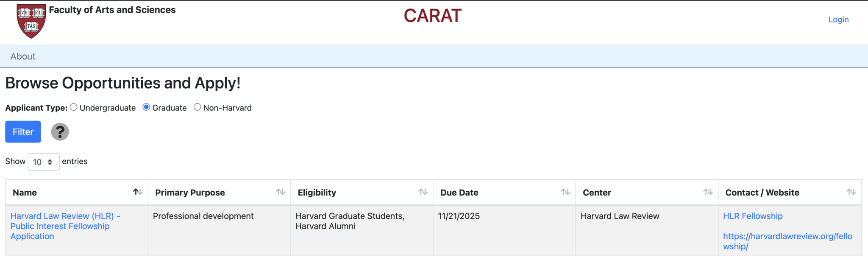This screenshot has width=868, height=260.
Task: Select the Graduate applicant type
Action: [x=146, y=107]
